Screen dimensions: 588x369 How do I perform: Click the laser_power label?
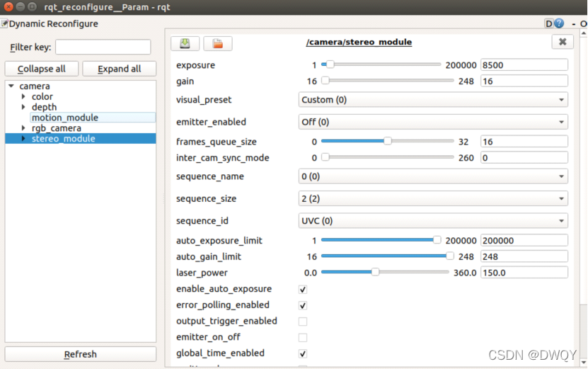click(202, 273)
